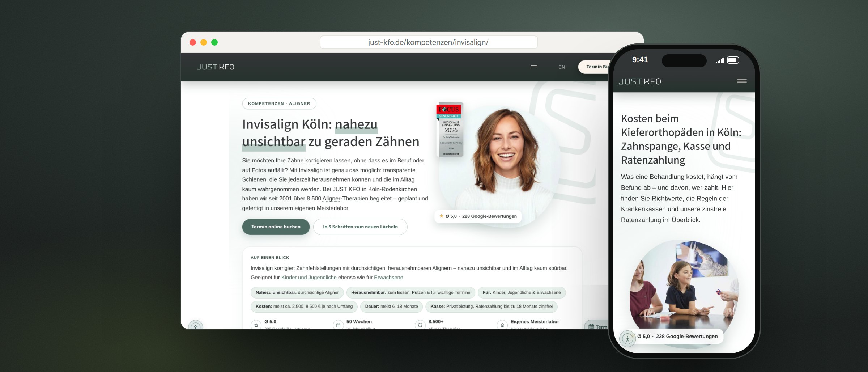Open the Erwachsene link
This screenshot has width=868, height=372.
click(x=388, y=278)
